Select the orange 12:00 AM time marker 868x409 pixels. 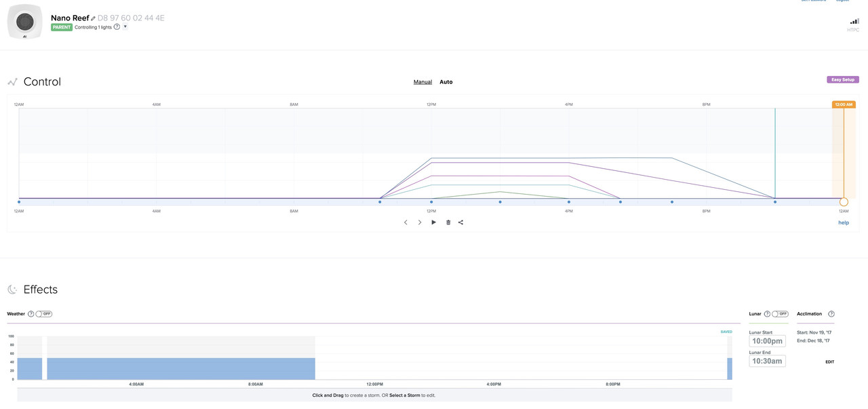(x=844, y=104)
